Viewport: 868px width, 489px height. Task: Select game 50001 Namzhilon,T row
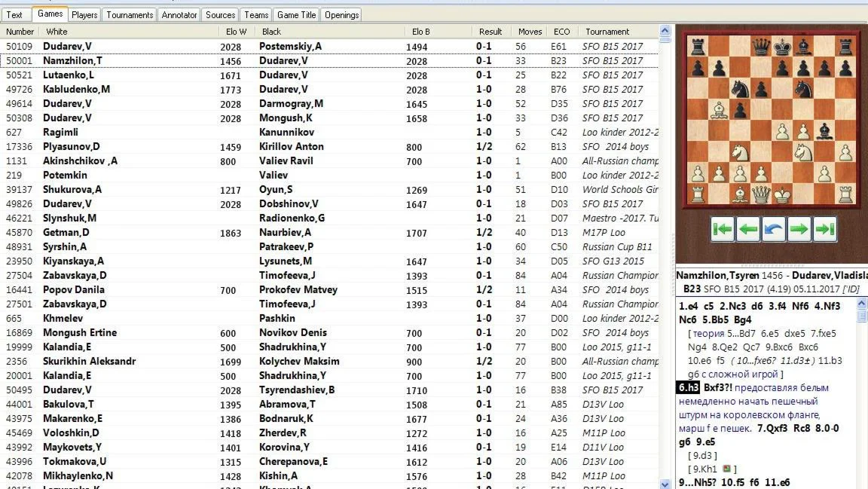click(x=329, y=61)
